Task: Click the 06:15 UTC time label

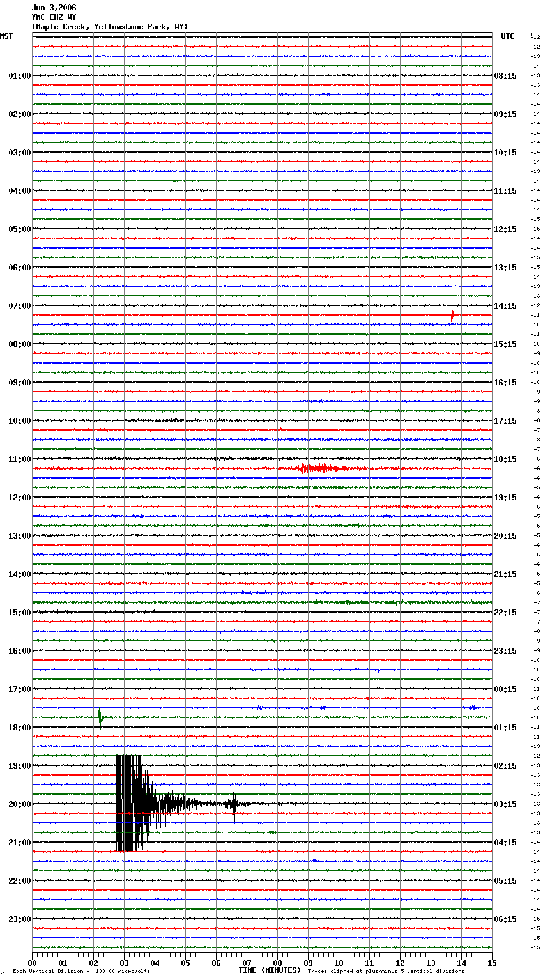Action: (x=505, y=919)
